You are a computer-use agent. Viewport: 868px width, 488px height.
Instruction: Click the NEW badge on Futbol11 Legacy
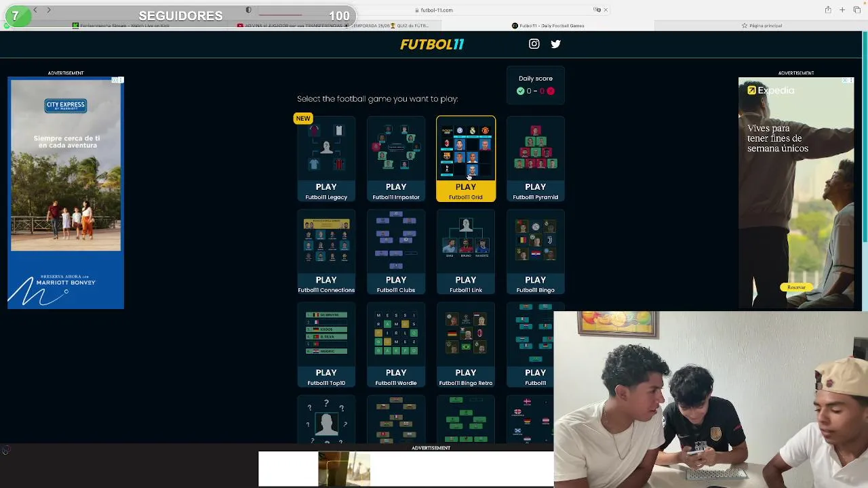point(303,118)
